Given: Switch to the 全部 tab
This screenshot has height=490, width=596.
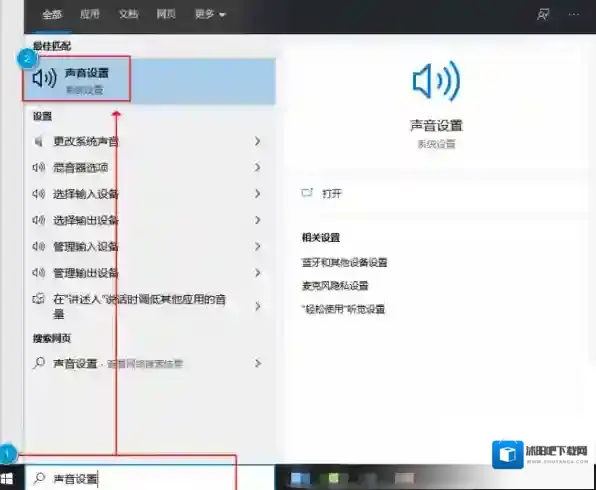Looking at the screenshot, I should 52,14.
